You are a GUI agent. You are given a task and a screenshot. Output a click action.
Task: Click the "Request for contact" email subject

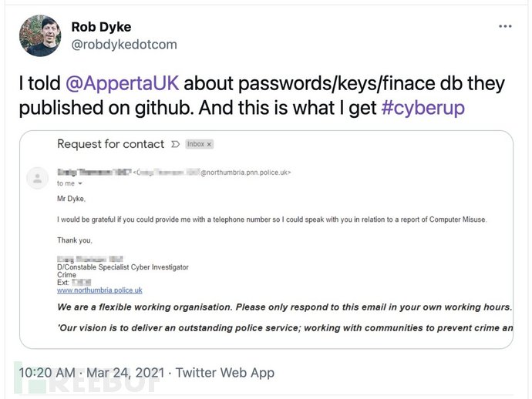pos(110,144)
